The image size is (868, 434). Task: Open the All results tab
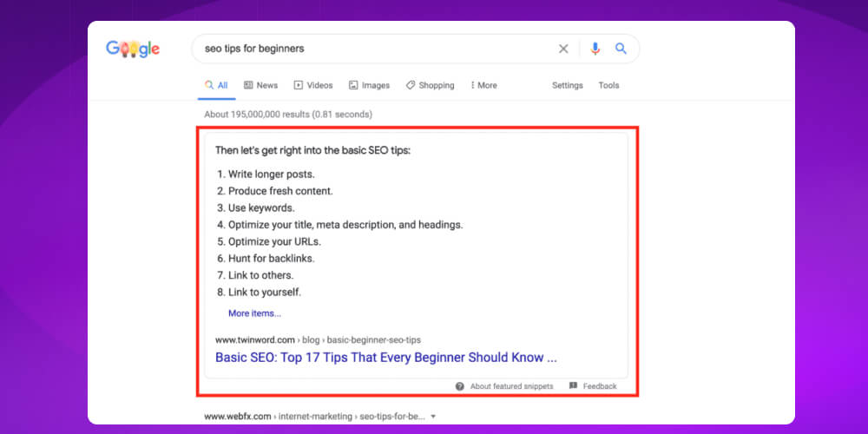216,85
